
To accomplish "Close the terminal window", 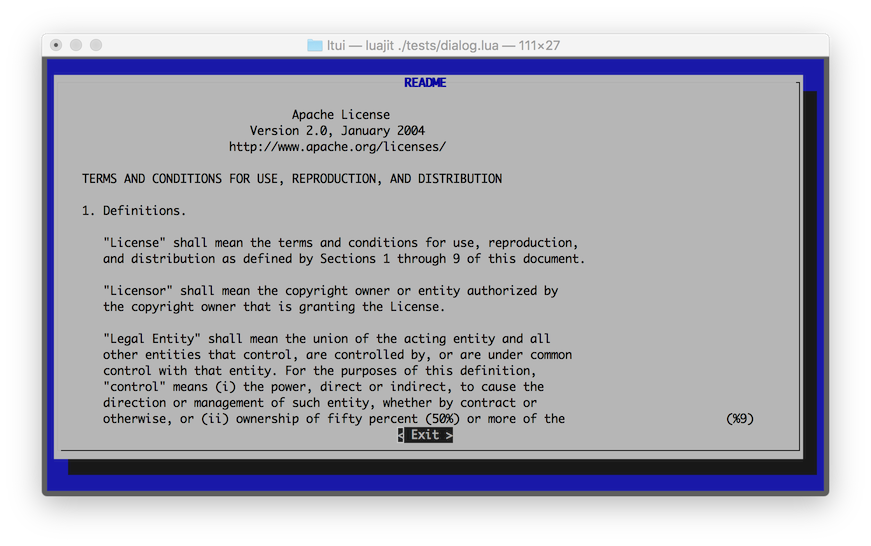I will [x=56, y=45].
